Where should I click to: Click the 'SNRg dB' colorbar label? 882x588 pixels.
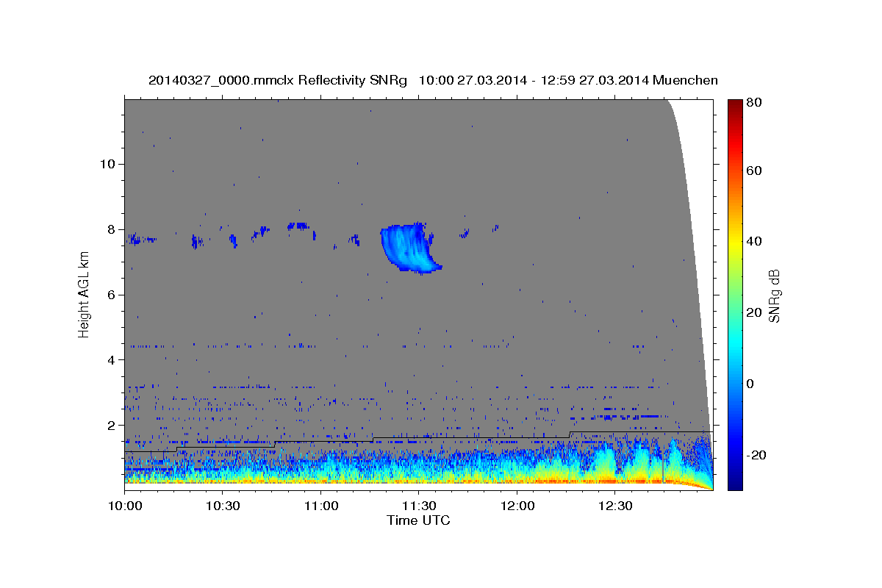click(773, 296)
